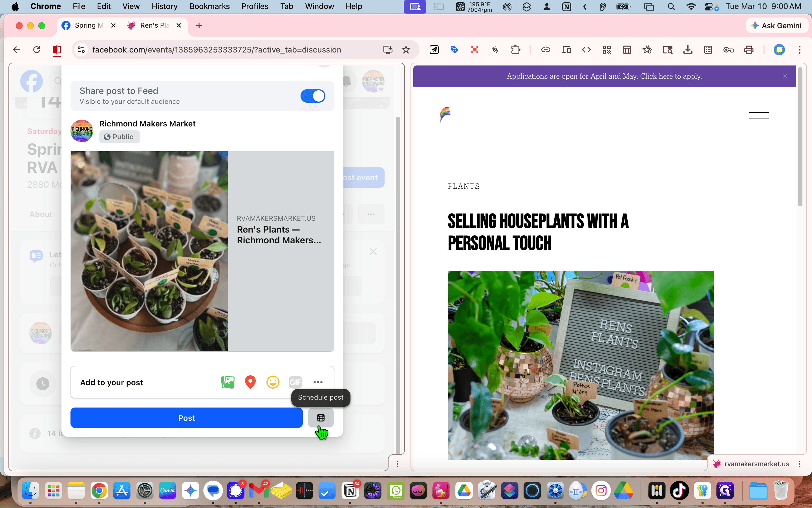Open the Bookmarks menu
Viewport: 812px width, 508px height.
pos(209,6)
